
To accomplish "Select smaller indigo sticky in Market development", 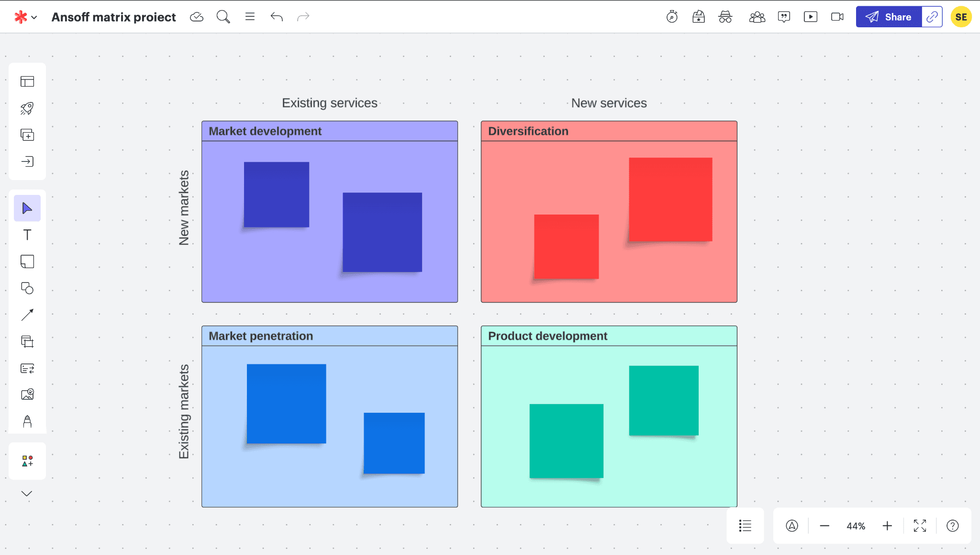I will 277,194.
